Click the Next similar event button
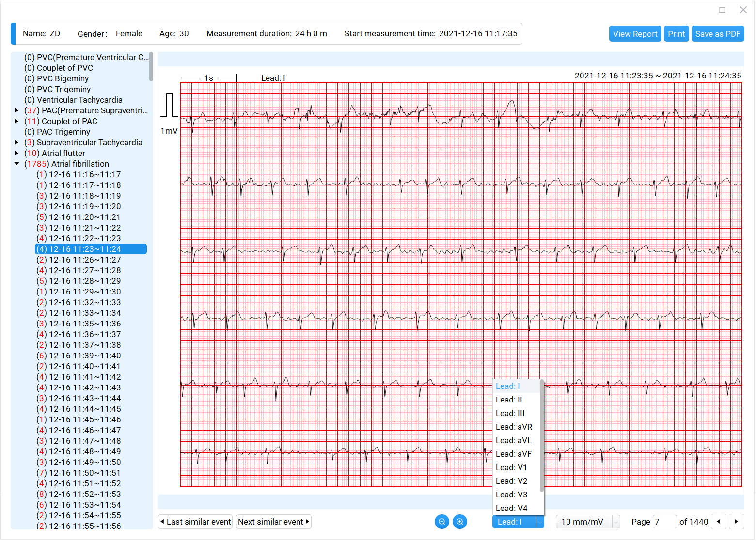This screenshot has height=541, width=756. [273, 522]
